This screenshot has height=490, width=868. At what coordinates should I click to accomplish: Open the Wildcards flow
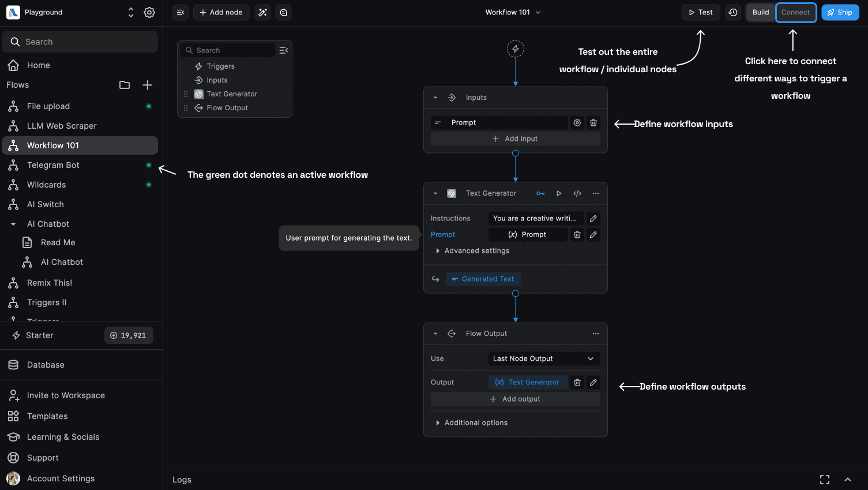coord(80,185)
